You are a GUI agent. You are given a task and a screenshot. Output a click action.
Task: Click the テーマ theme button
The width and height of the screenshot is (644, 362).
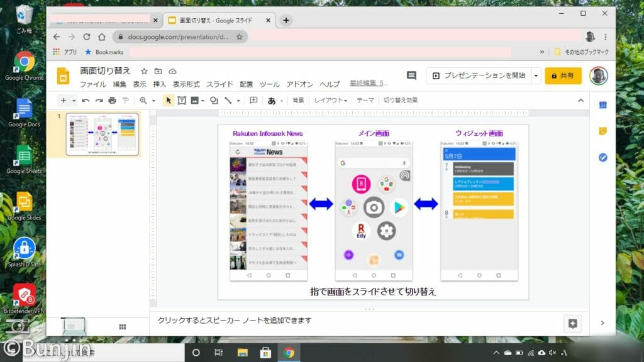[x=365, y=101]
